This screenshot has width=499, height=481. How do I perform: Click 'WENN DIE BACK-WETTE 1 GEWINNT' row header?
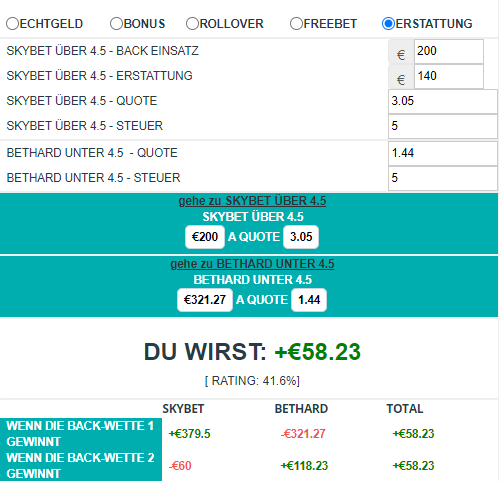81,434
